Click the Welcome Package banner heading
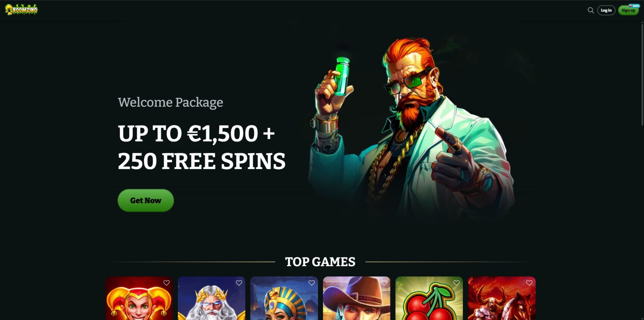The height and width of the screenshot is (320, 644). [x=170, y=102]
